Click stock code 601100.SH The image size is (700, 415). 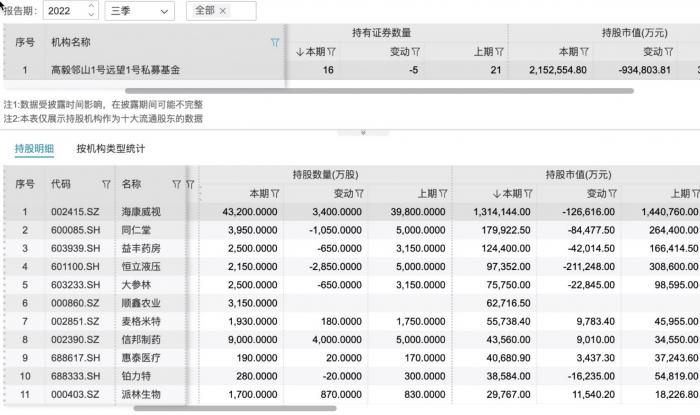(75, 267)
